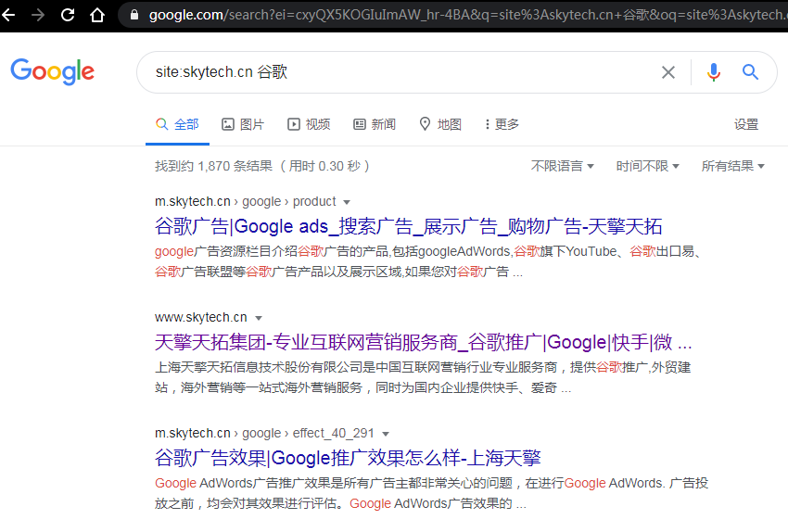The width and height of the screenshot is (788, 532).
Task: Open the 新闻 news tab
Action: (374, 124)
